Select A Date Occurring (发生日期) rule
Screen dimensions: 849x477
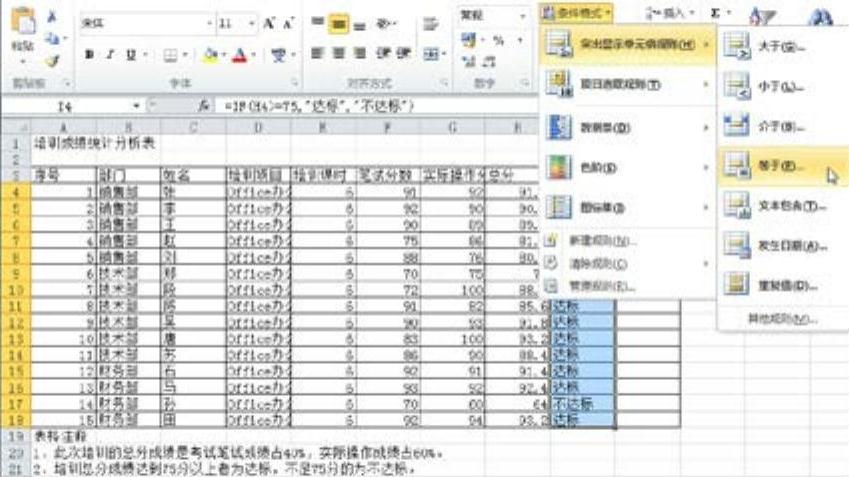click(x=782, y=246)
